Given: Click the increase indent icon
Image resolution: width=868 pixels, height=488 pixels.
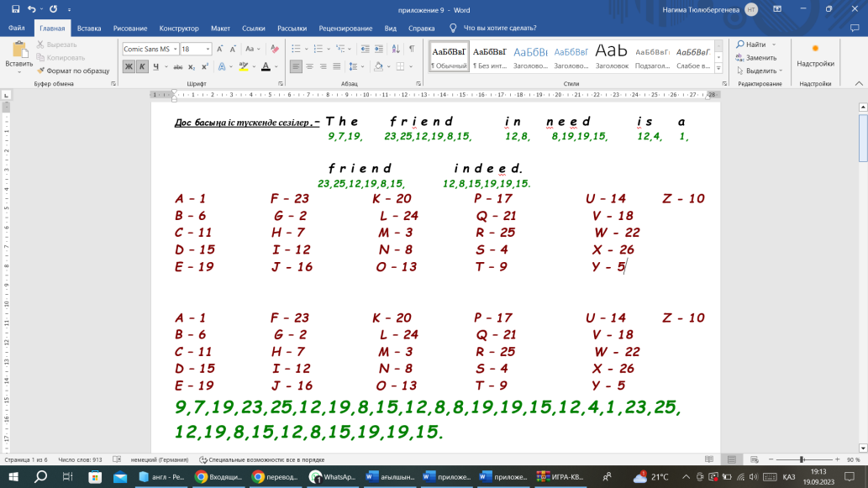Looking at the screenshot, I should pos(379,49).
